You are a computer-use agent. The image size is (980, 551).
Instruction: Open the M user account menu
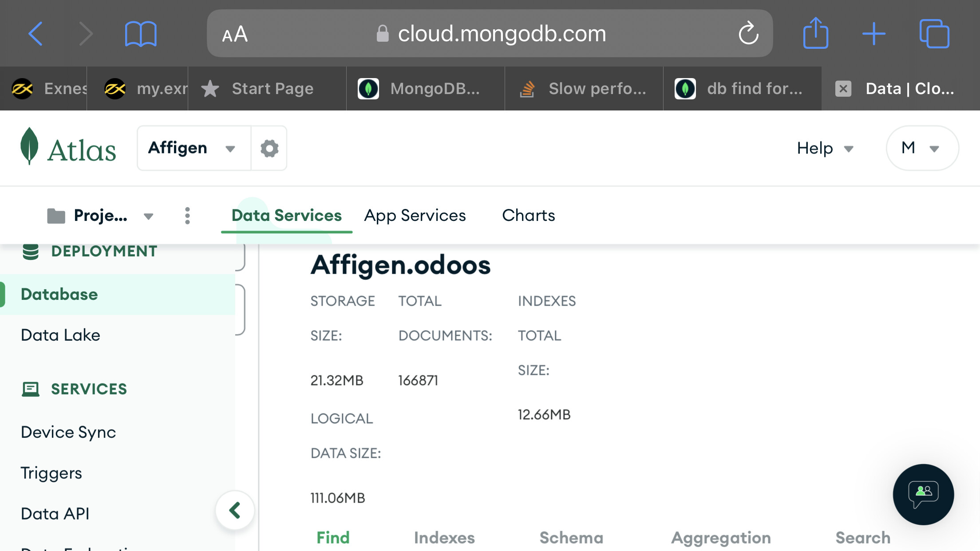coord(922,148)
